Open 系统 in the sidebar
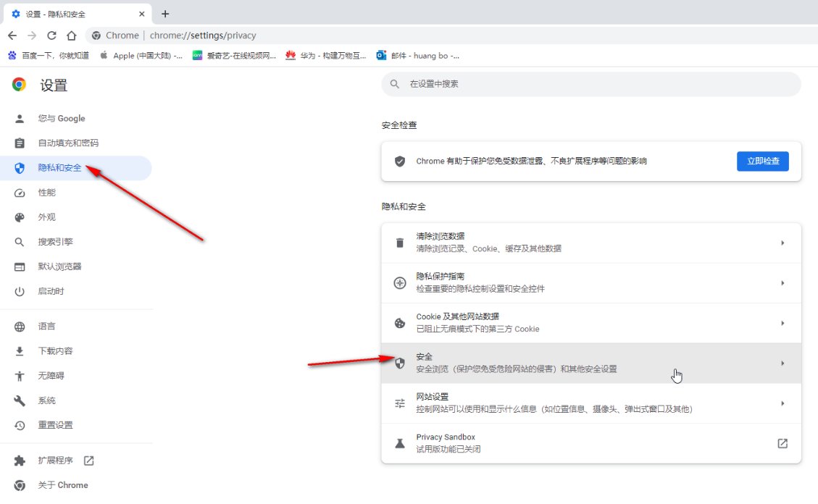This screenshot has width=818, height=504. (x=75, y=400)
